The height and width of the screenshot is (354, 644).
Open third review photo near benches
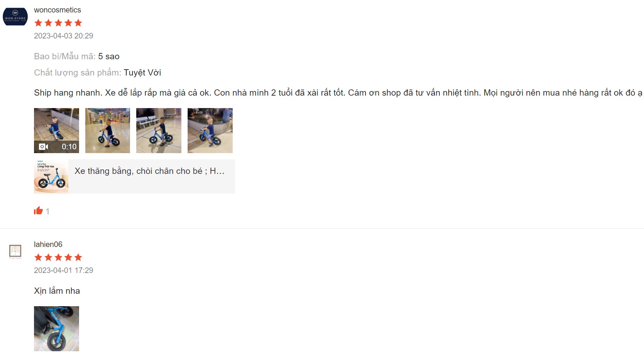159,131
